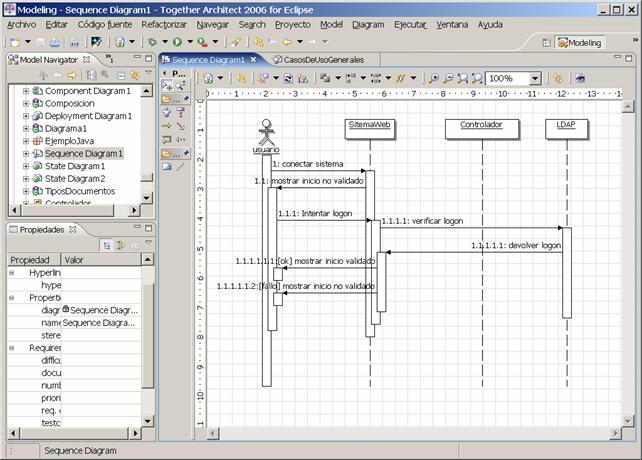Click the zoom tool in palette
The height and width of the screenshot is (460, 642).
tap(180, 87)
